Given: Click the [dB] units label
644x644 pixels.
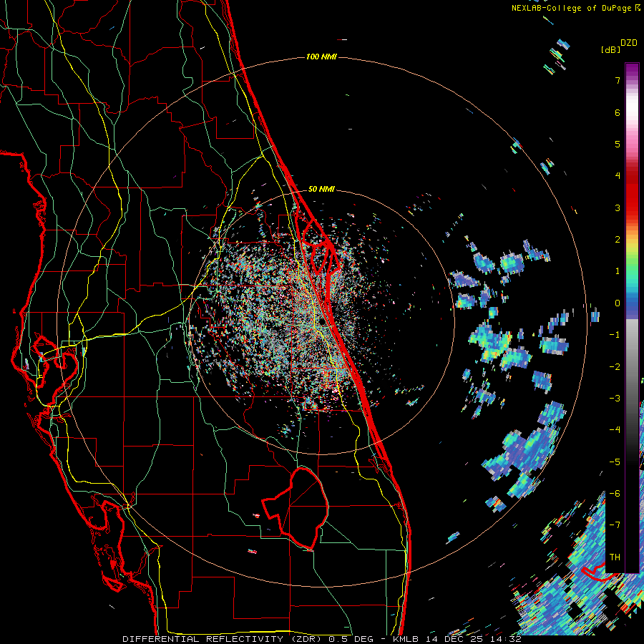Looking at the screenshot, I should [x=611, y=49].
